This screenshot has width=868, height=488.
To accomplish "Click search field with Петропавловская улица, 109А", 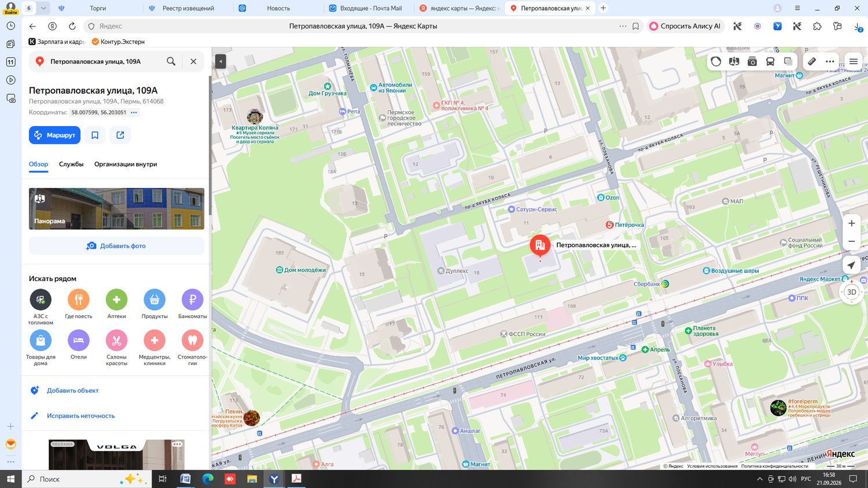I will [x=95, y=61].
